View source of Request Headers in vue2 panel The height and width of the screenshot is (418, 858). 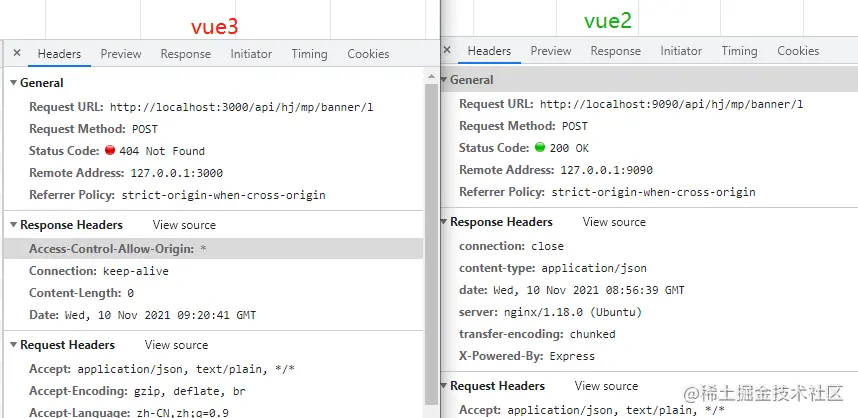606,386
